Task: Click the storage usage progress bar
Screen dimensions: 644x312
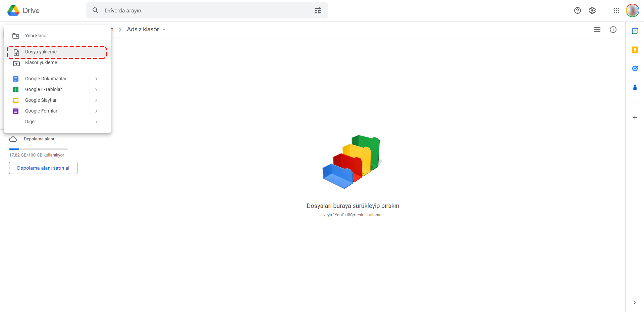Action: tap(38, 149)
